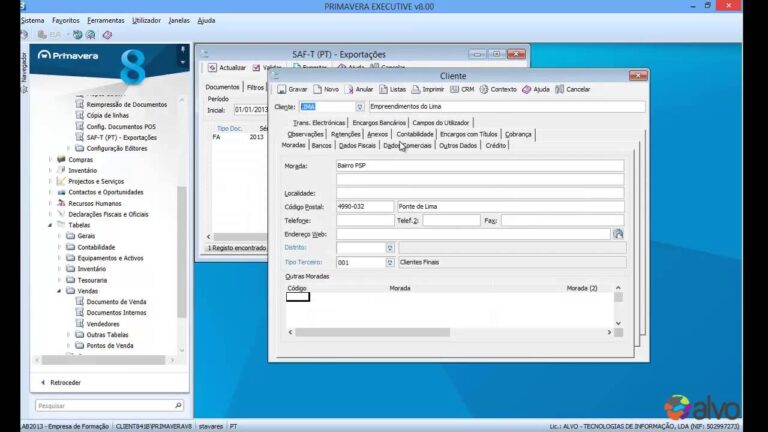Viewport: 768px width, 432px height.
Task: Open the Distrito dropdown
Action: pyautogui.click(x=390, y=248)
